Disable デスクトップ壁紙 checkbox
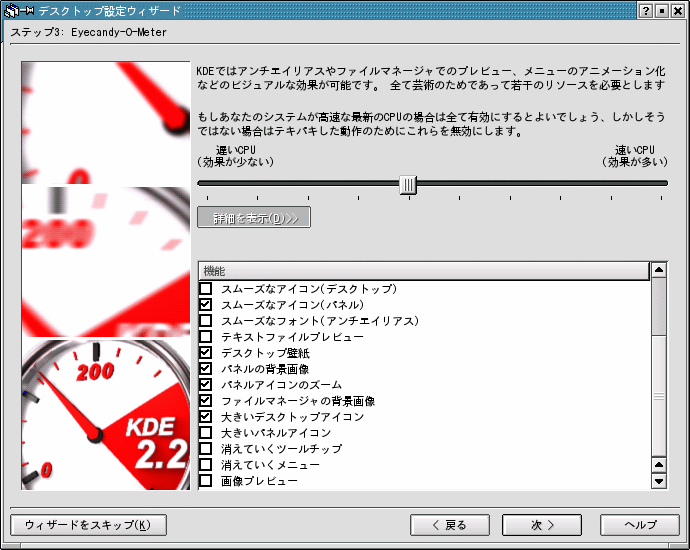 [x=206, y=352]
